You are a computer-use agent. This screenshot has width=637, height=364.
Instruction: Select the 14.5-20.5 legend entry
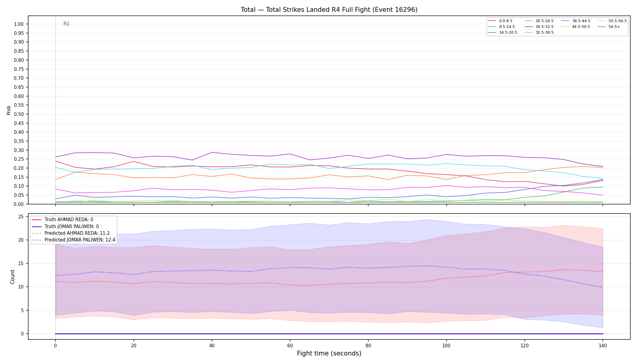tap(503, 32)
